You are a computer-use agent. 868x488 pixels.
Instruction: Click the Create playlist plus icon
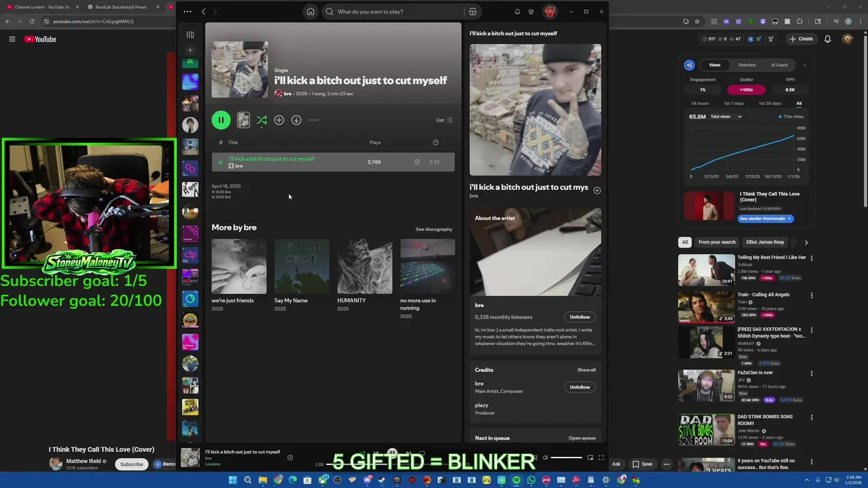point(191,50)
